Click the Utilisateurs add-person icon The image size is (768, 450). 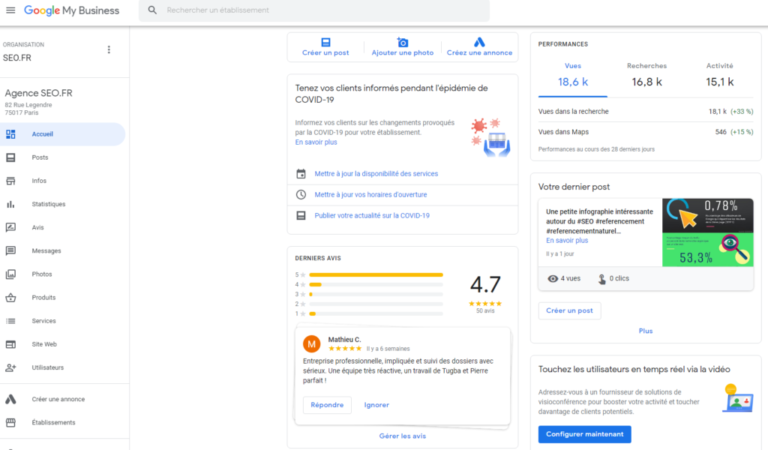[10, 368]
